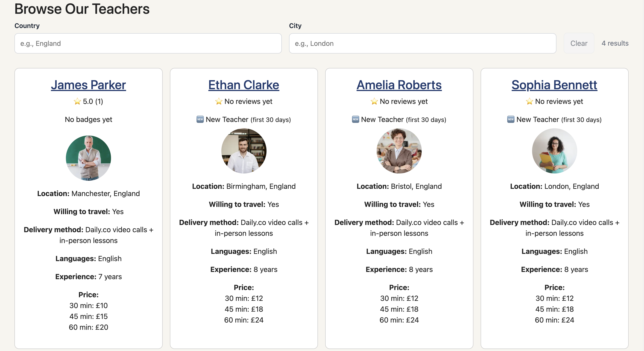
Task: Click James Parker's star rating icon
Action: pos(77,101)
